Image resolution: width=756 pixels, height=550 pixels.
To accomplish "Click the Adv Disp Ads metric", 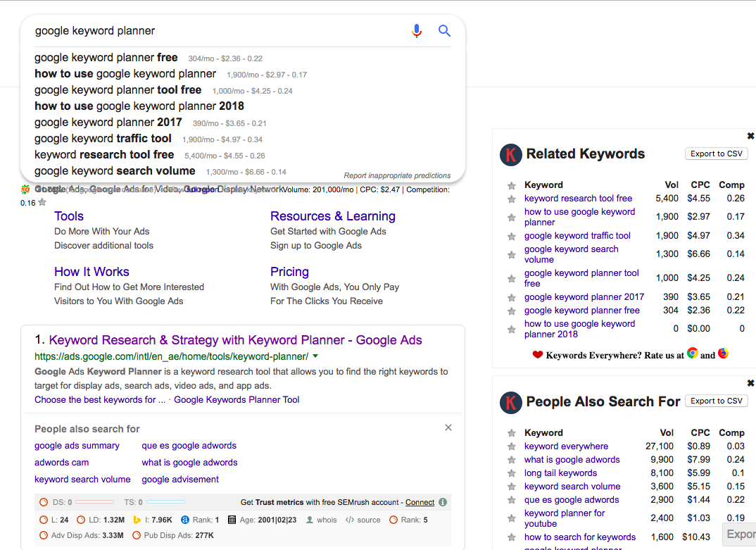I will [82, 535].
